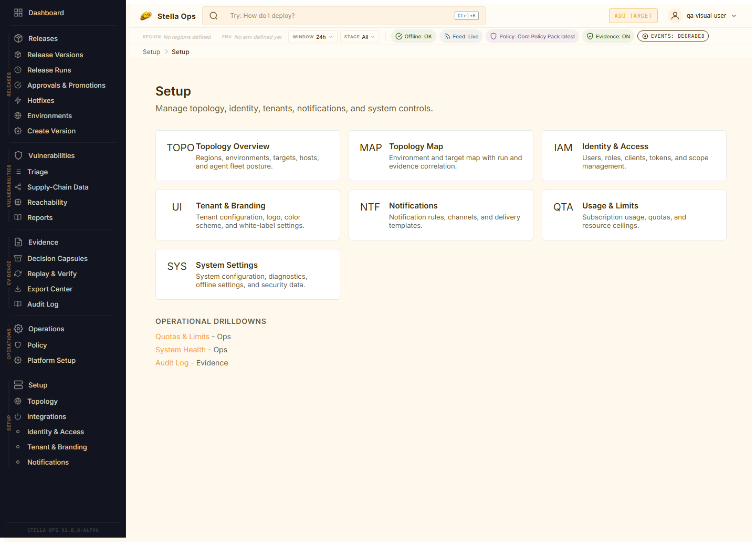Go to Decision Capsules in sidebar

[x=57, y=258]
